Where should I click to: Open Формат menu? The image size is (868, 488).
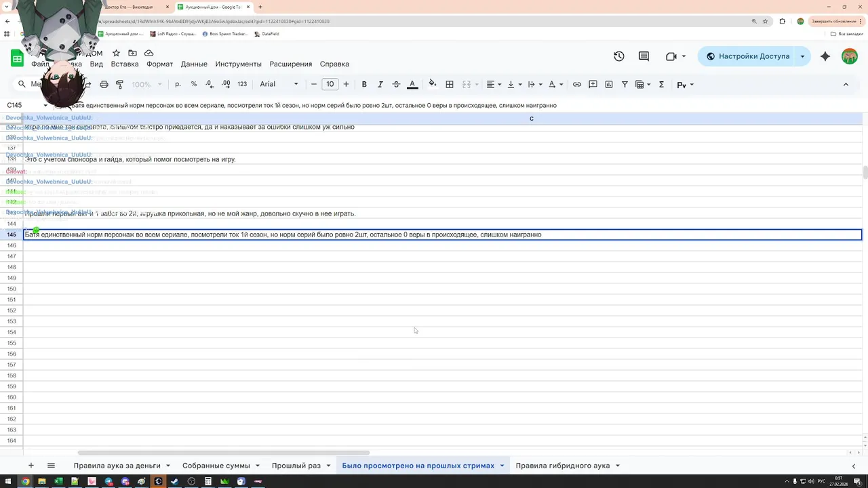tap(160, 64)
